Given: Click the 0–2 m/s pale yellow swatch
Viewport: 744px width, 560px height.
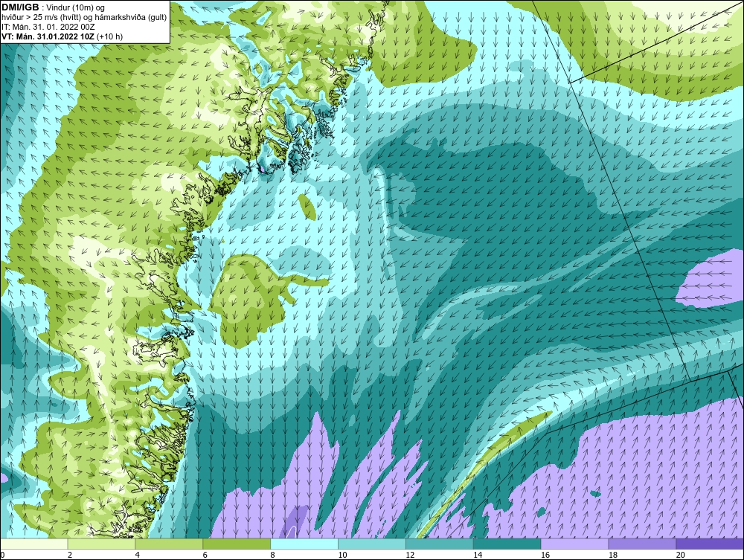Looking at the screenshot, I should click(x=33, y=544).
